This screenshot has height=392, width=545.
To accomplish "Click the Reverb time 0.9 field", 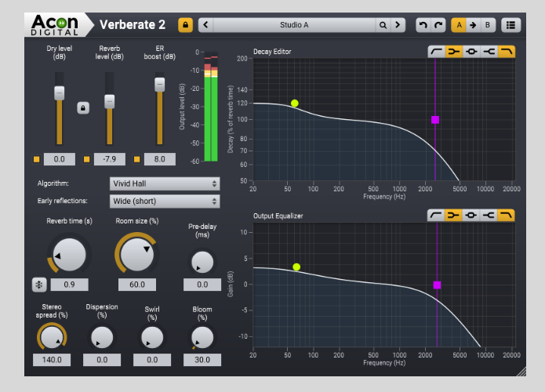I will click(70, 285).
